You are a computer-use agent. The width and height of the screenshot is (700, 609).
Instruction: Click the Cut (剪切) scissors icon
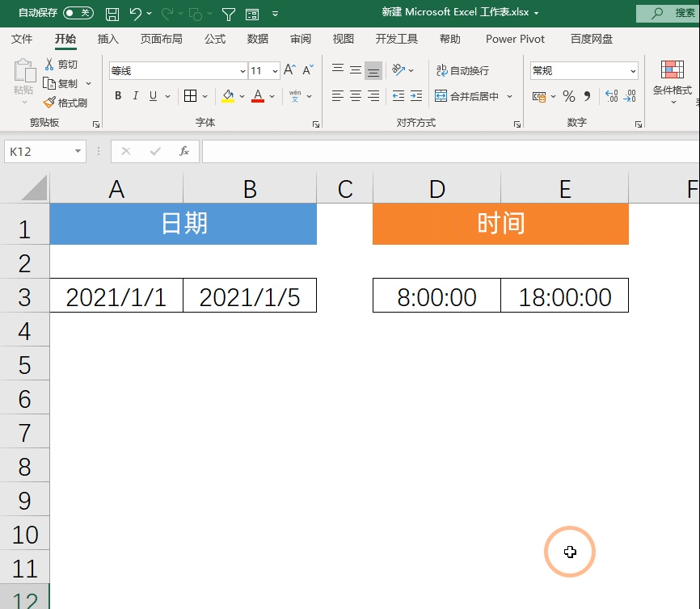pos(49,65)
